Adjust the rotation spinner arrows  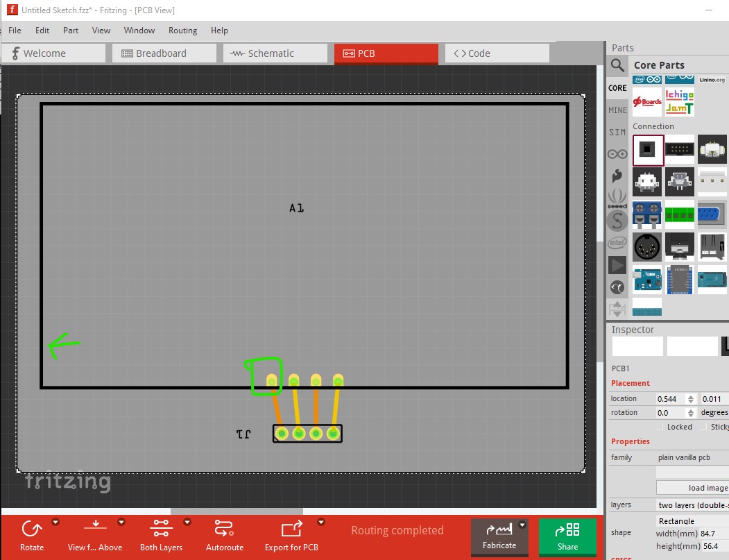691,413
